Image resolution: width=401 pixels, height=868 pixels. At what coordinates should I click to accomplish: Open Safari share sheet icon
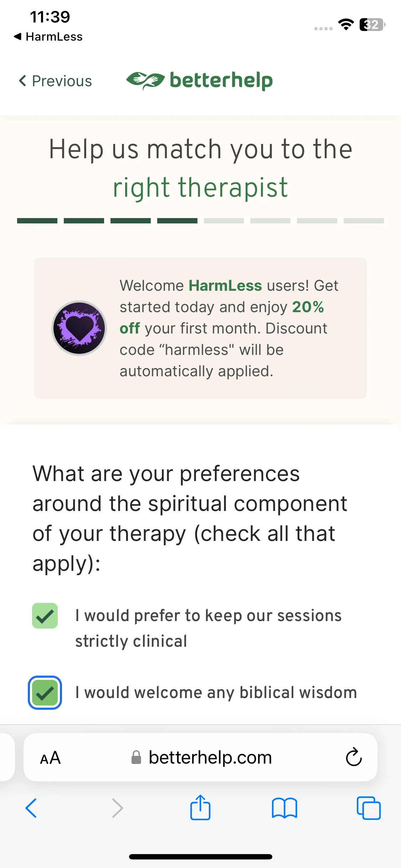click(200, 807)
